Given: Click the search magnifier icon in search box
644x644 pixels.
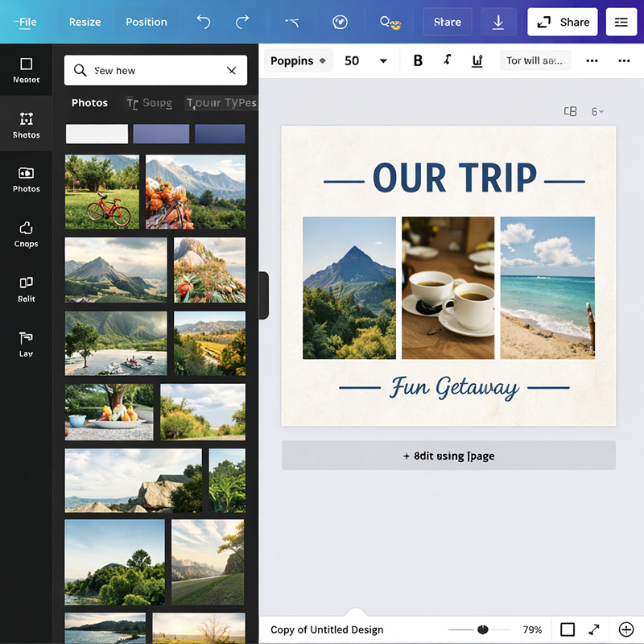Looking at the screenshot, I should [x=80, y=70].
